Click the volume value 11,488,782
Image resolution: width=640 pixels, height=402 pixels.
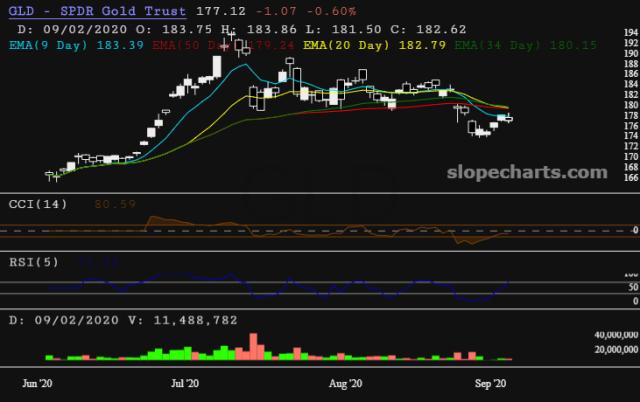[196, 320]
